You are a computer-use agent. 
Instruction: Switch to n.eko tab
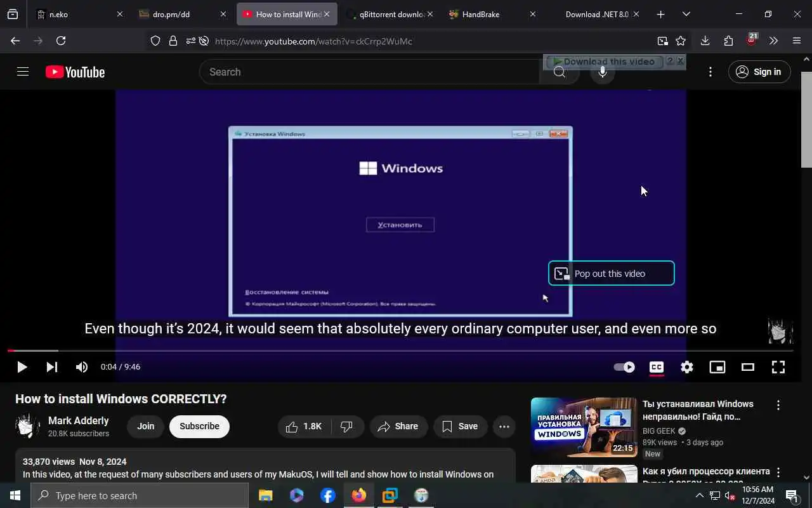pos(79,14)
